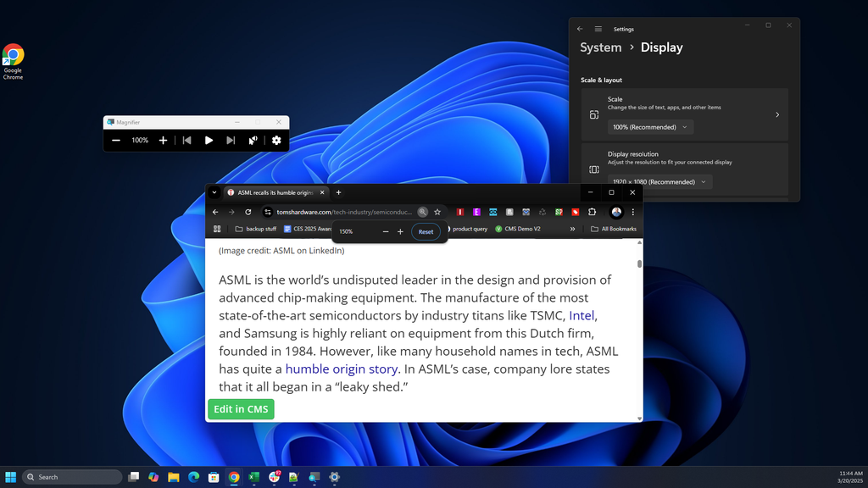Image resolution: width=868 pixels, height=488 pixels.
Task: Increase page zoom with the plus button
Action: click(400, 230)
